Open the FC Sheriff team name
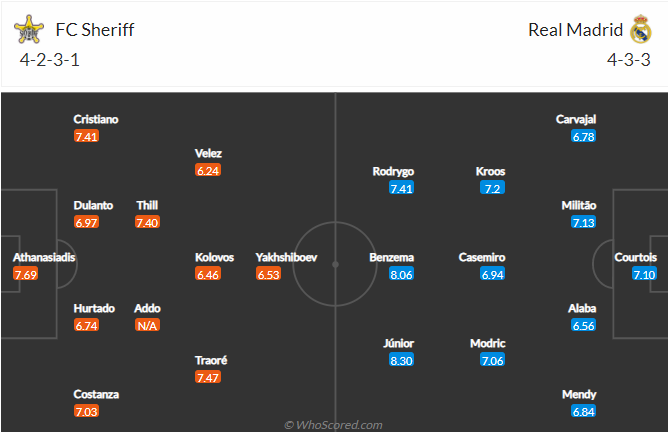The height and width of the screenshot is (432, 668). click(95, 30)
